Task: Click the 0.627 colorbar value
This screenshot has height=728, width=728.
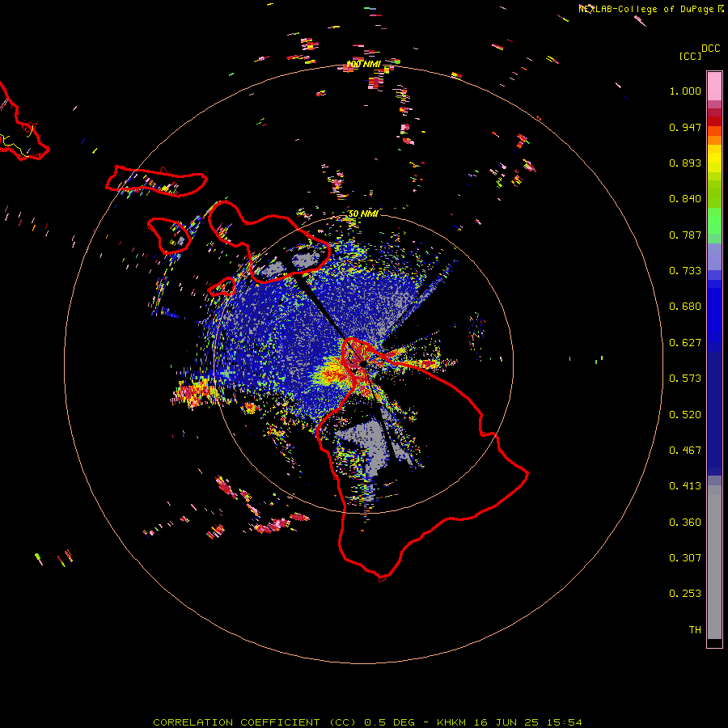Action: (685, 343)
